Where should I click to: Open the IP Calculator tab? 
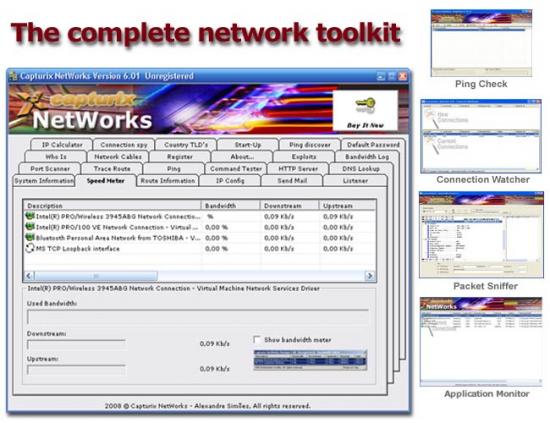coord(62,145)
